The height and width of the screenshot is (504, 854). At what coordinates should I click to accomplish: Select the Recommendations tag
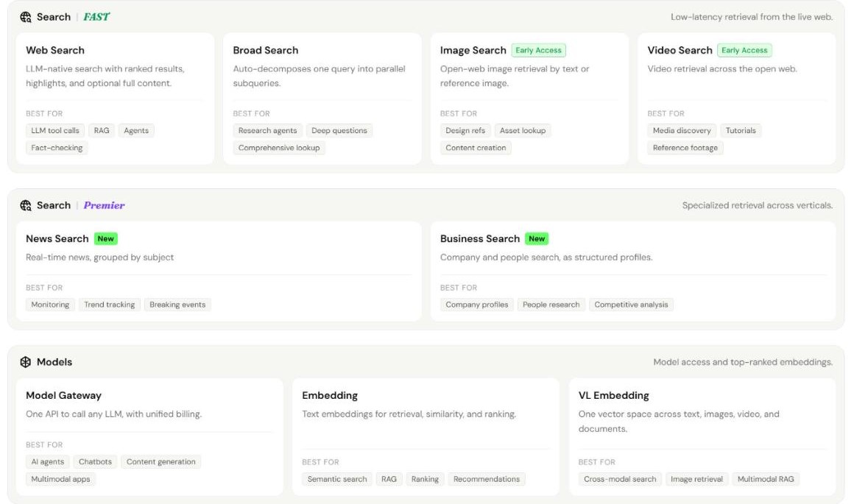tap(487, 479)
